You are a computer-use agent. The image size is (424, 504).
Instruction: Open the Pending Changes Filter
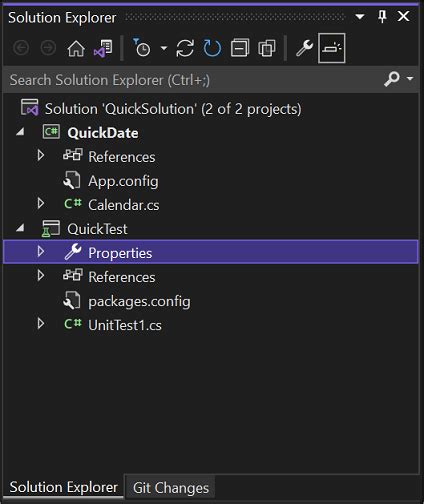pyautogui.click(x=142, y=48)
